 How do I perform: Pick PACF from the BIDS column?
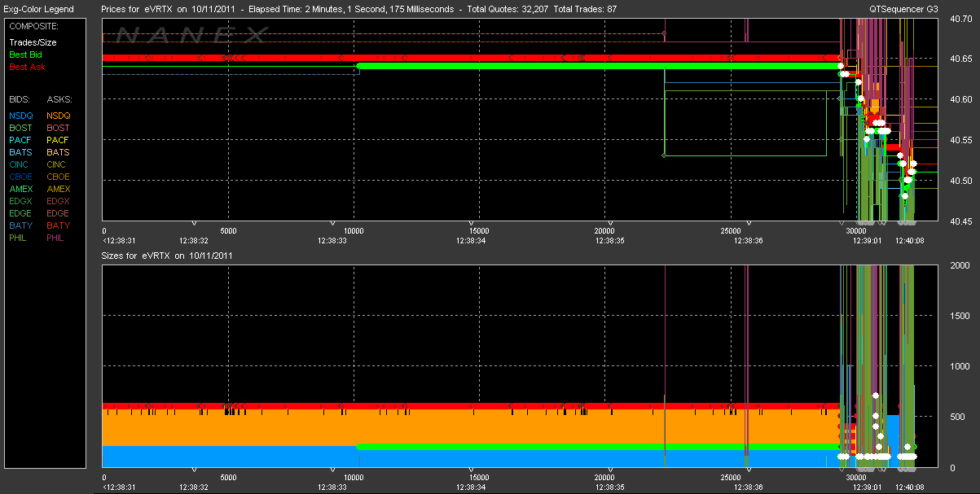tap(21, 140)
